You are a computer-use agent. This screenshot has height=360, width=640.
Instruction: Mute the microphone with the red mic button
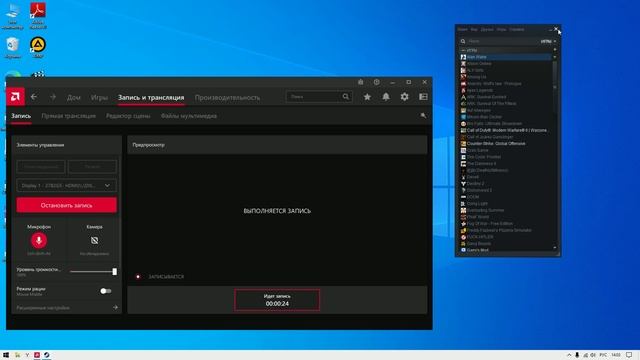39,240
